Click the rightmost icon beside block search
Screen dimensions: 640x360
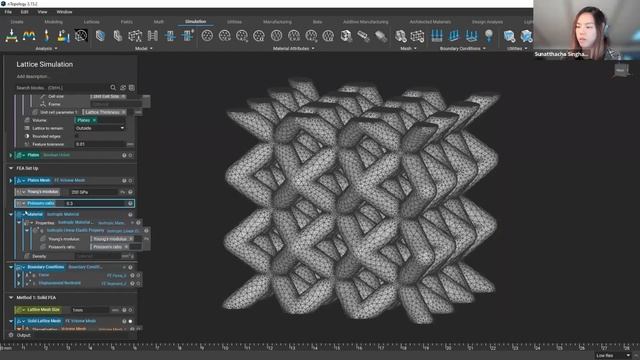pyautogui.click(x=132, y=88)
